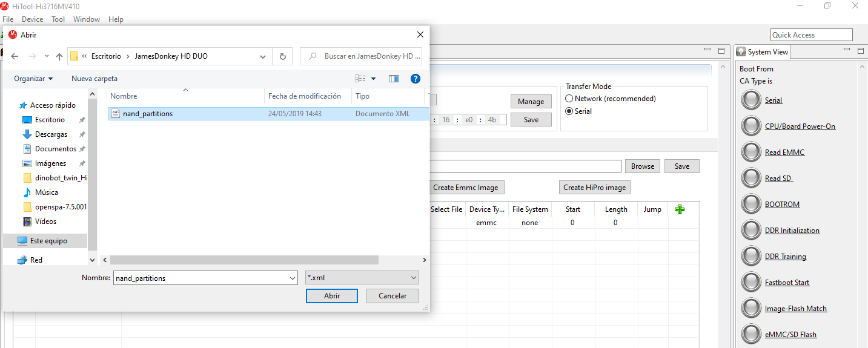Click the green plus add-partition icon
The height and width of the screenshot is (348, 868).
(x=680, y=209)
